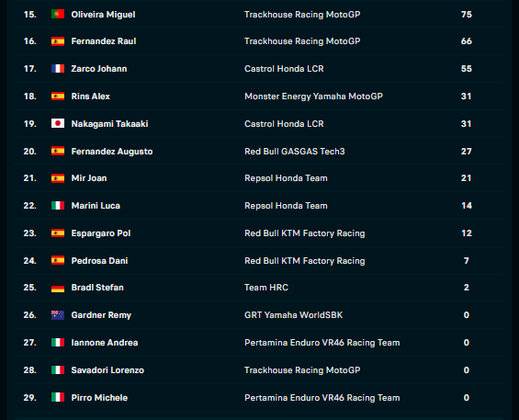
Task: Select rider name Rins Alex
Action: click(90, 96)
